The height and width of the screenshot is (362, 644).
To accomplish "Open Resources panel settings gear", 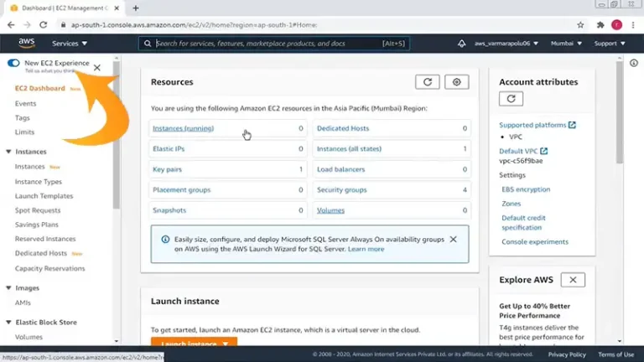I will point(456,82).
